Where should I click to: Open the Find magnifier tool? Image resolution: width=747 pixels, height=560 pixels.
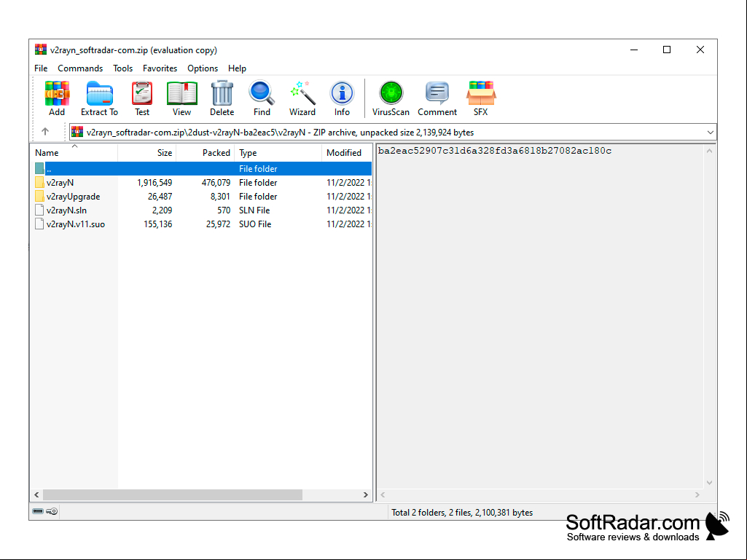coord(262,93)
